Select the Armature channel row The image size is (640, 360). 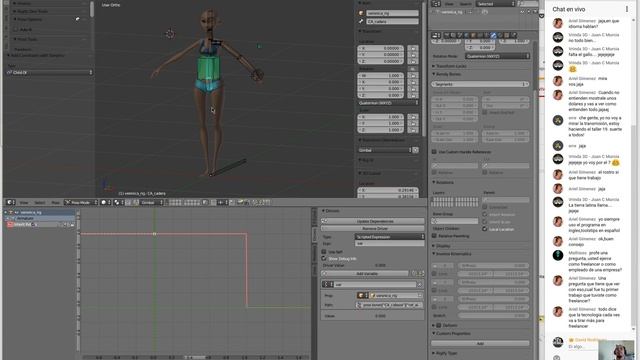click(41, 218)
